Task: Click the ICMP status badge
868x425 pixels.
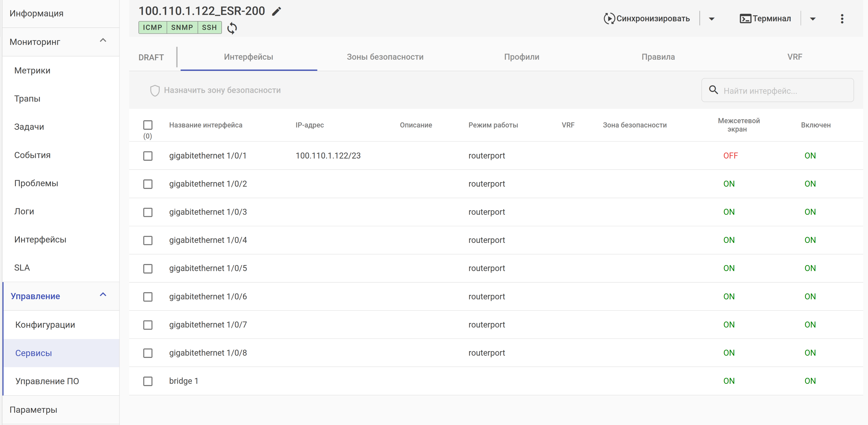Action: tap(152, 27)
